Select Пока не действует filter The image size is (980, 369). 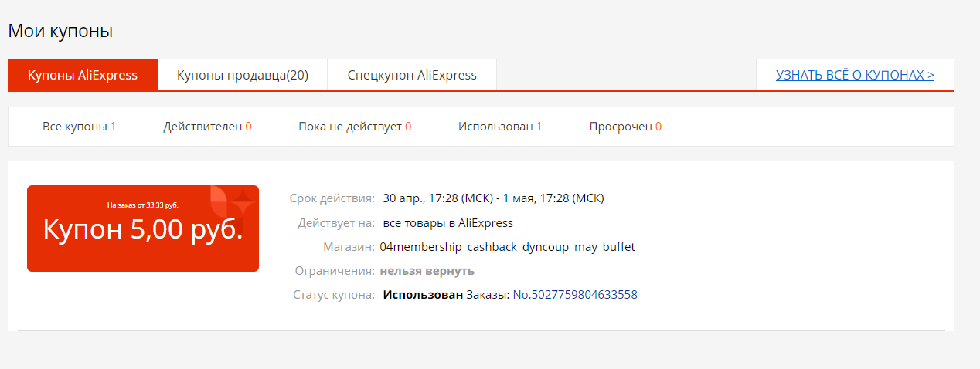tap(355, 127)
